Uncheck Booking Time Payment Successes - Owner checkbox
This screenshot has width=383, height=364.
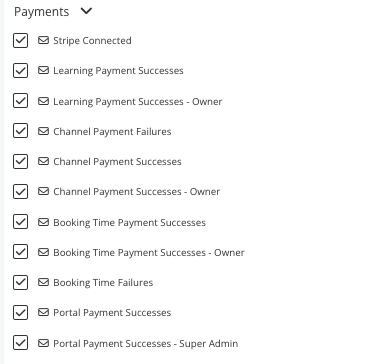(20, 252)
